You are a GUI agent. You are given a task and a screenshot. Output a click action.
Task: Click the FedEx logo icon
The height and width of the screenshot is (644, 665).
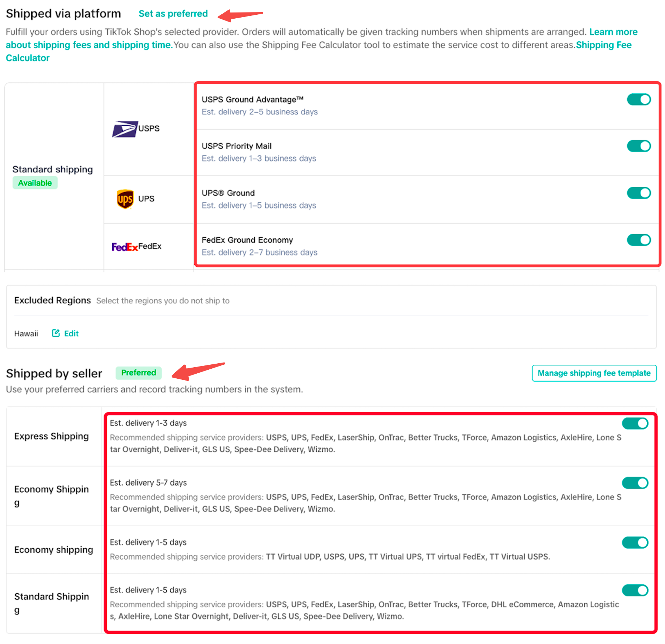tap(124, 247)
